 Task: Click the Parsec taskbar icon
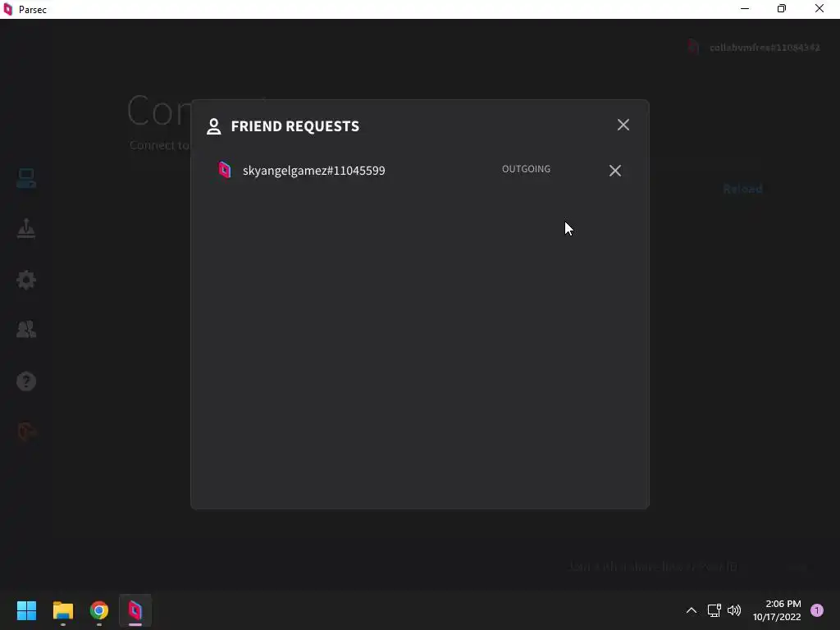135,610
